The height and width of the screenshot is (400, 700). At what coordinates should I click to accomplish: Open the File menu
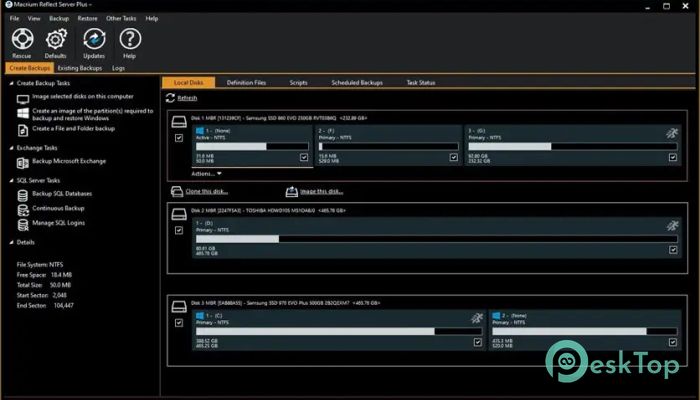(14, 18)
